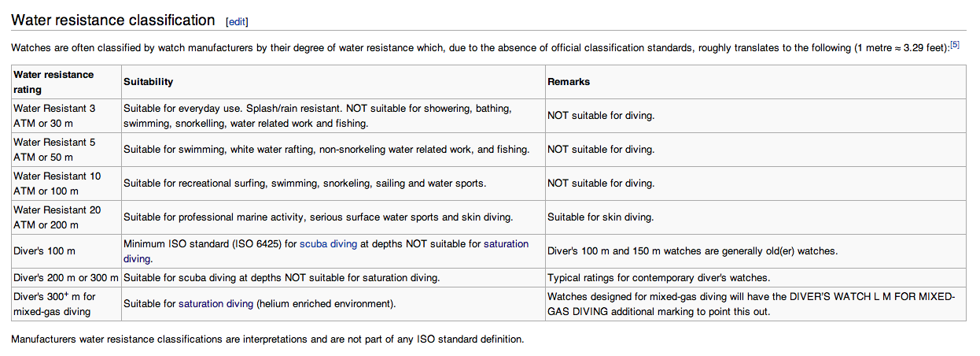Select the Water Resistant 5 ATM cell
The width and height of the screenshot is (980, 356).
[55, 150]
